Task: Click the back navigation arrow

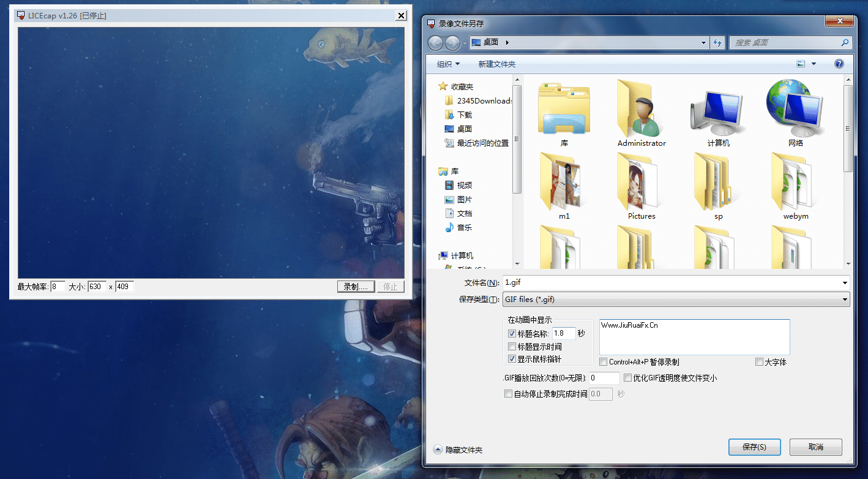Action: coord(435,43)
